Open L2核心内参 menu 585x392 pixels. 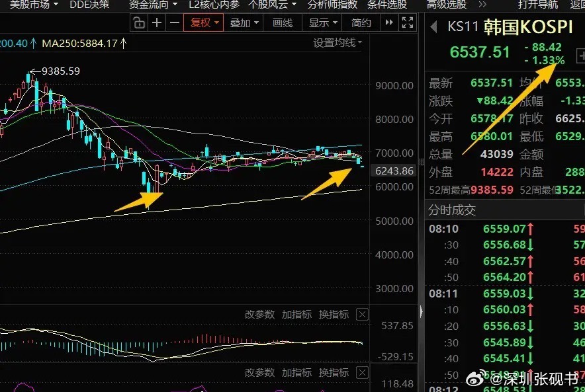tap(214, 5)
